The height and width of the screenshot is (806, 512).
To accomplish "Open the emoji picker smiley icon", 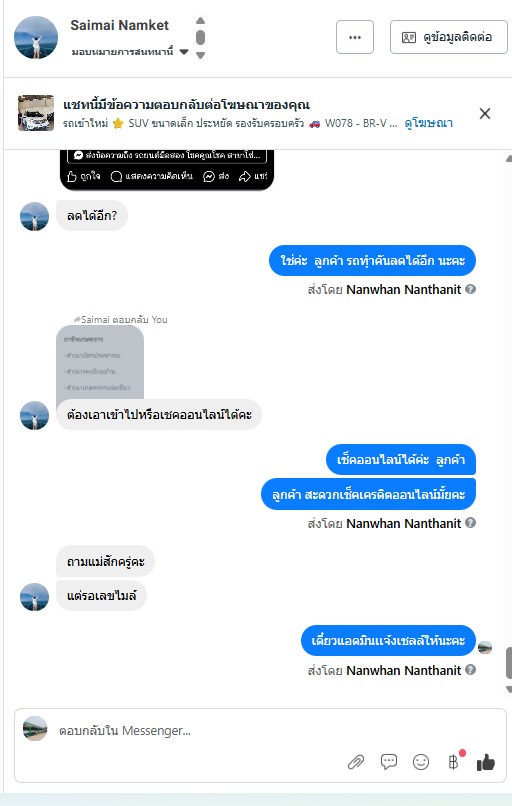I will tap(421, 762).
